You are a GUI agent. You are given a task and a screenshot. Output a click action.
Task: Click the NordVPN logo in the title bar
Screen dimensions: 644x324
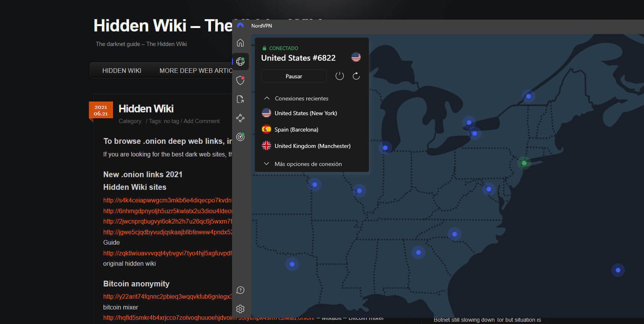[x=240, y=26]
